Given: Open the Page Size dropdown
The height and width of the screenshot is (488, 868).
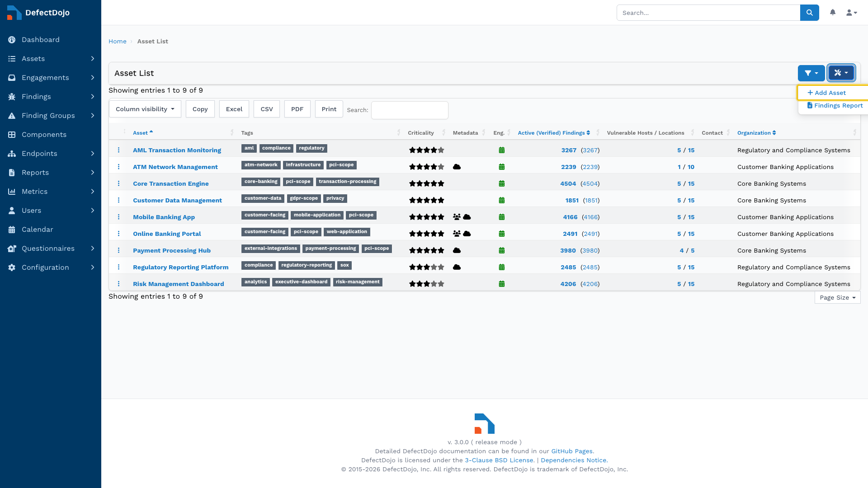Looking at the screenshot, I should [837, 297].
